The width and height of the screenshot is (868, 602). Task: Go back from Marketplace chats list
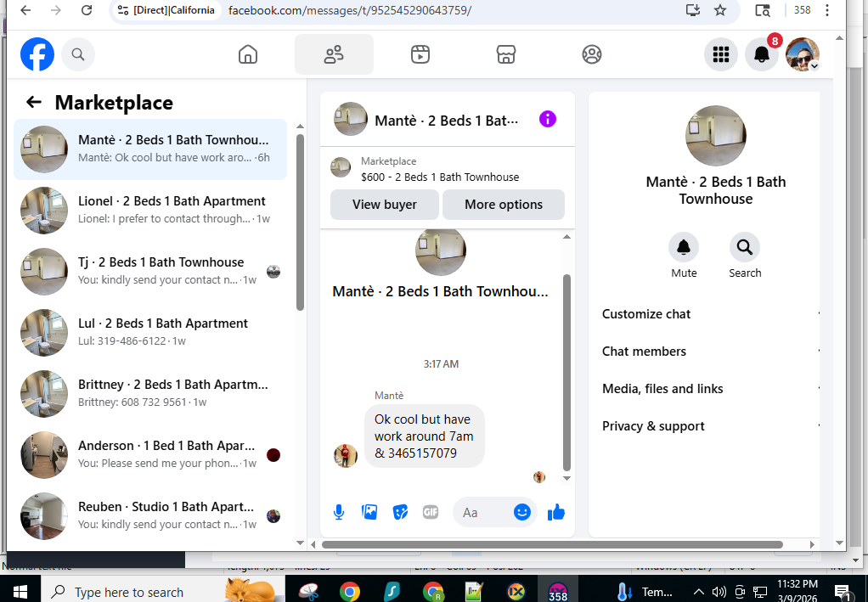34,102
